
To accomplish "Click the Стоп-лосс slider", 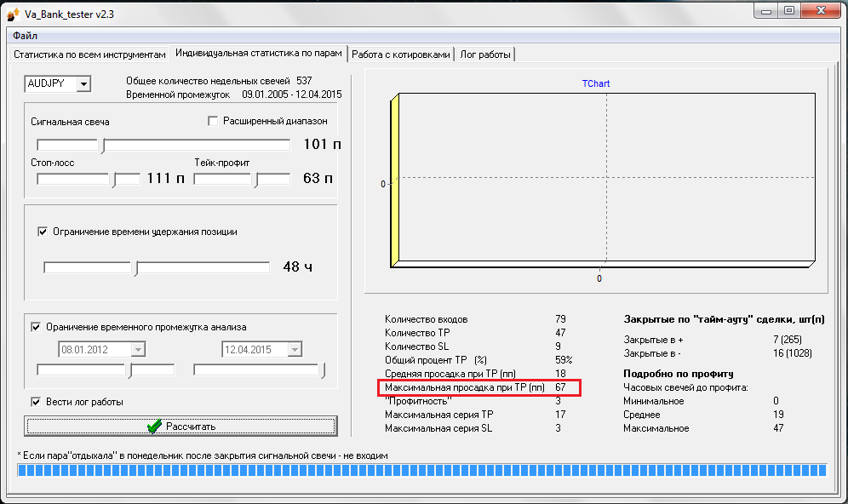I will [89, 179].
